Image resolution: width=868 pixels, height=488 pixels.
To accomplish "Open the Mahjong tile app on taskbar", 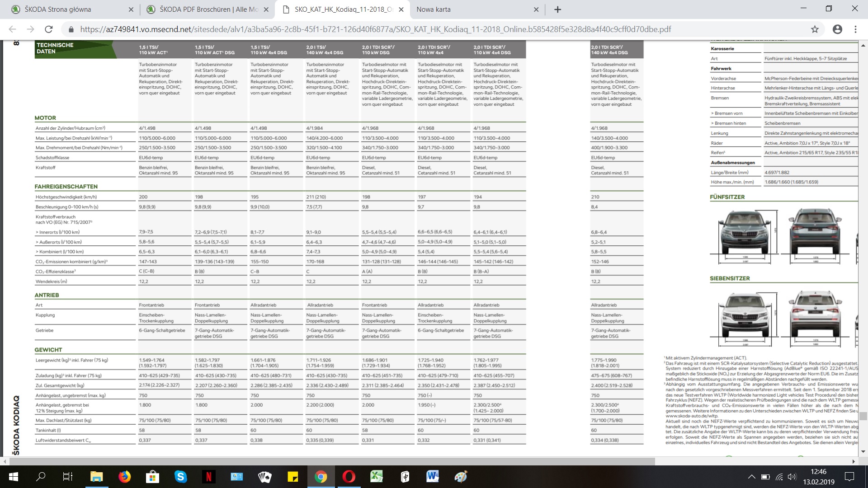I will 405,476.
